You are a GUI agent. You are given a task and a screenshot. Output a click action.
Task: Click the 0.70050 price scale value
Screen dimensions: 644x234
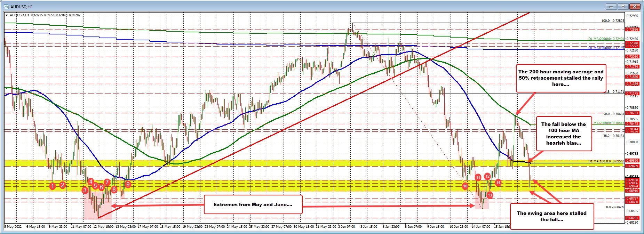(632, 142)
